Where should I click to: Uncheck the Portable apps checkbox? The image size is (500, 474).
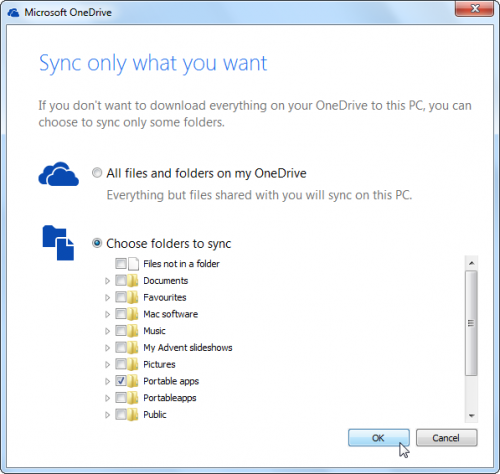121,381
